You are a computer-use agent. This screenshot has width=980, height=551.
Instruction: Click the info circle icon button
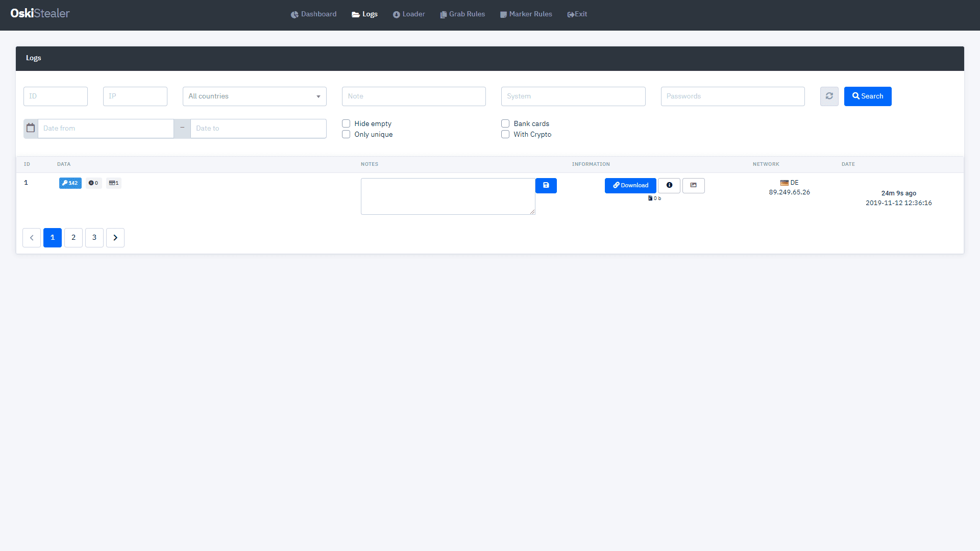[669, 186]
